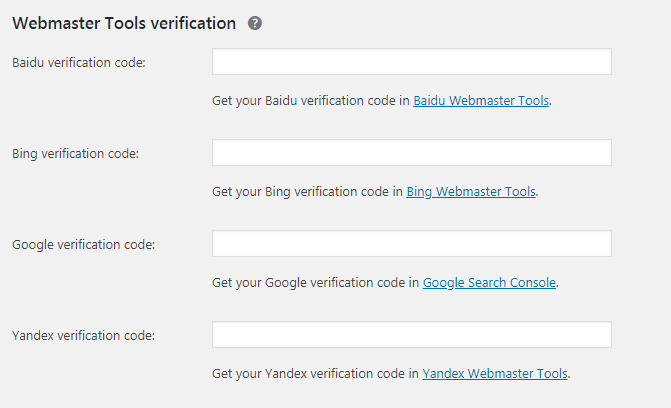Click the 'Google verification code:' label
This screenshot has height=408, width=671.
84,245
